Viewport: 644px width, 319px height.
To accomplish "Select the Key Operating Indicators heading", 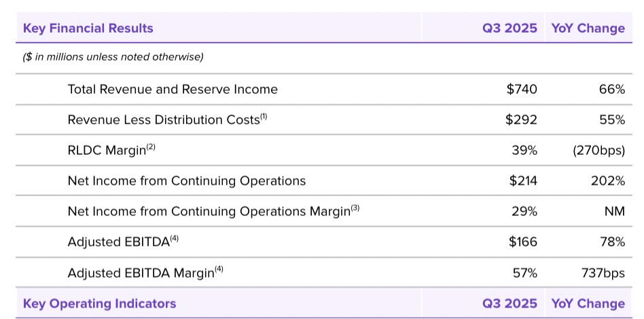I will coord(99,303).
